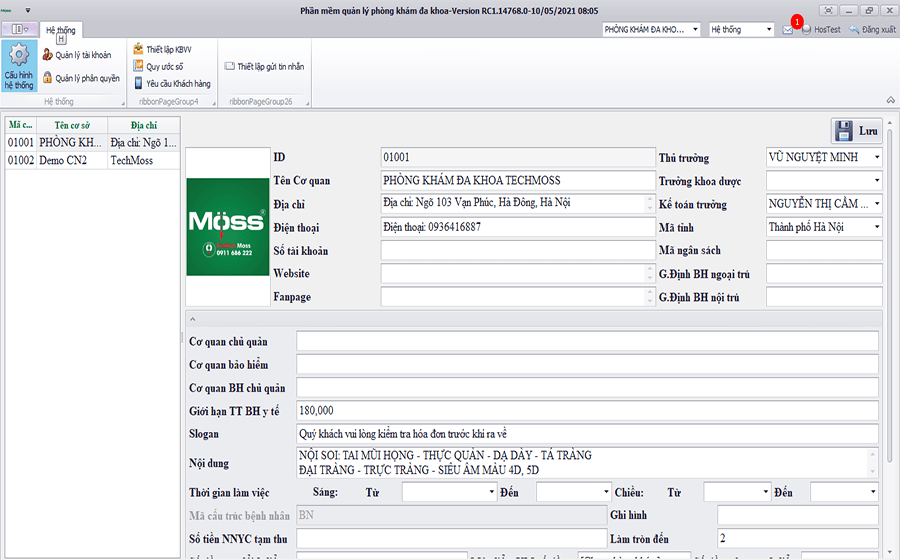Open Quản lý tài khoản
The width and height of the screenshot is (900, 560).
click(x=80, y=54)
